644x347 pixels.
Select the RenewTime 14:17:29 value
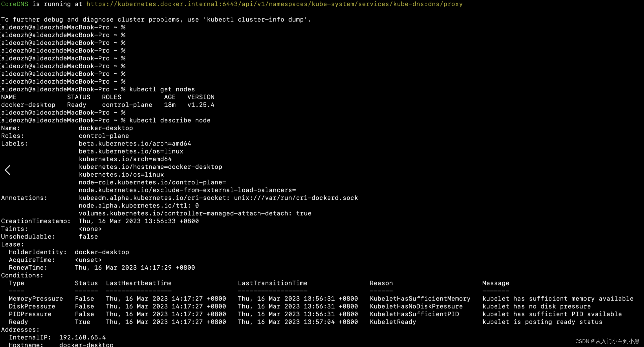pyautogui.click(x=135, y=267)
